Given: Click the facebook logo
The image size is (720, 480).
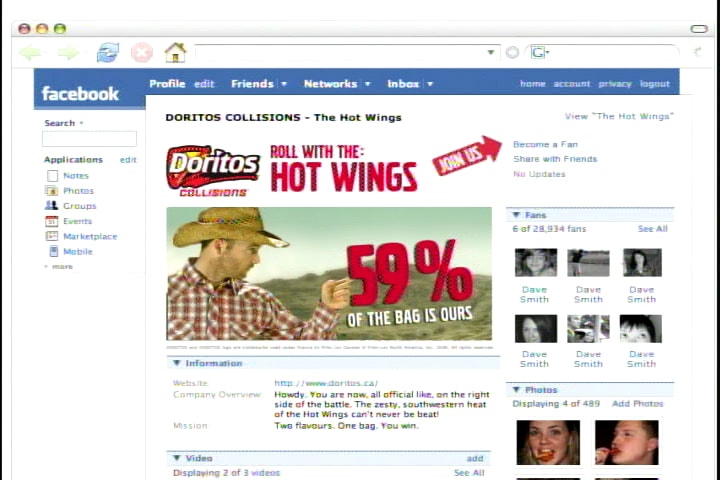Looking at the screenshot, I should pos(80,94).
